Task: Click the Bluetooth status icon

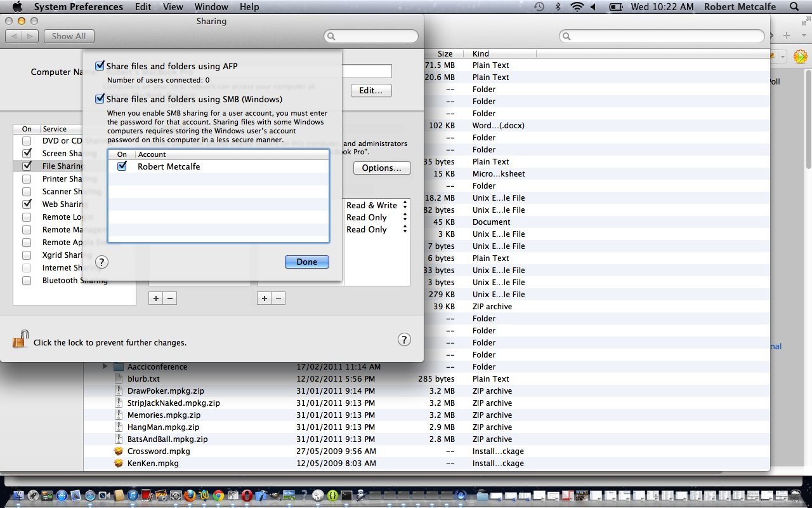Action: 558,7
